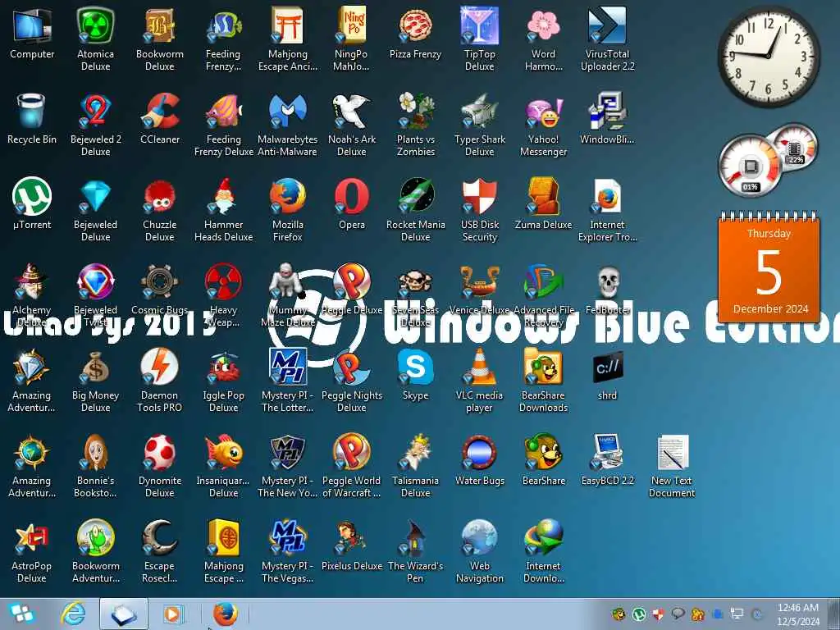840x630 pixels.
Task: Select the CCleaner shortcut
Action: [160, 111]
